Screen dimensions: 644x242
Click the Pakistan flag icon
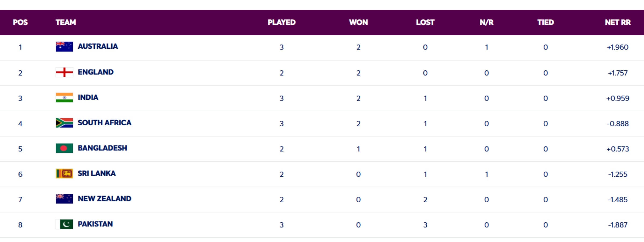(x=64, y=224)
